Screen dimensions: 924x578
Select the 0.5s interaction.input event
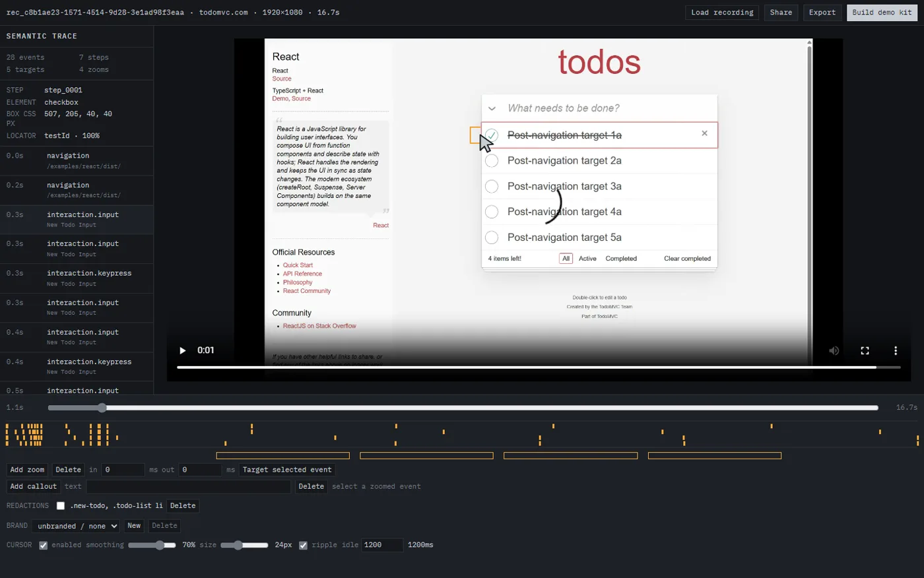[x=77, y=389]
